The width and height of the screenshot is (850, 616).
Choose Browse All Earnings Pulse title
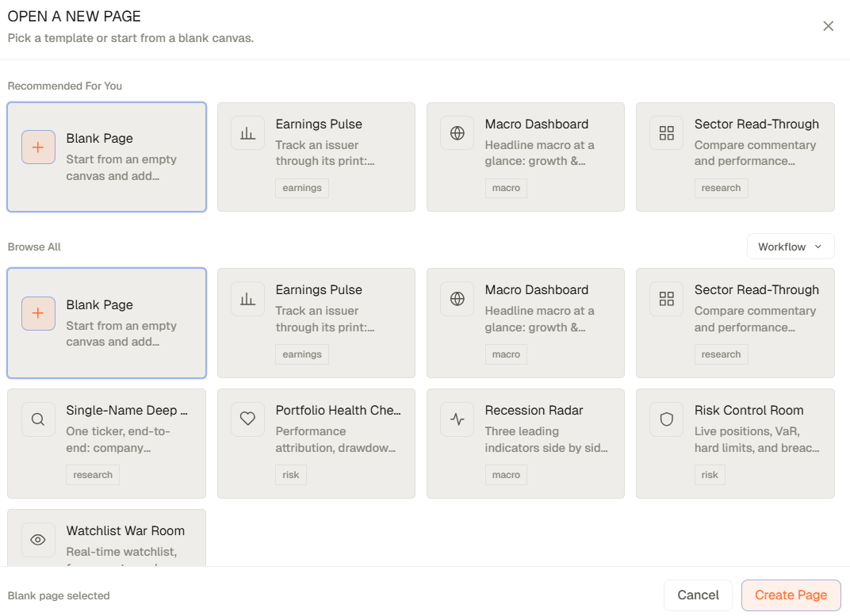coord(319,290)
